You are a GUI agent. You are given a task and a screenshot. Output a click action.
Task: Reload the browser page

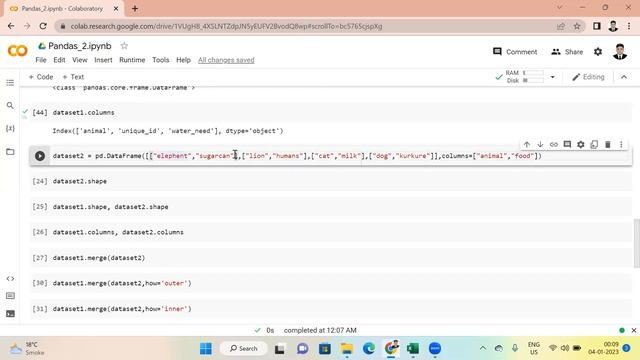point(43,26)
